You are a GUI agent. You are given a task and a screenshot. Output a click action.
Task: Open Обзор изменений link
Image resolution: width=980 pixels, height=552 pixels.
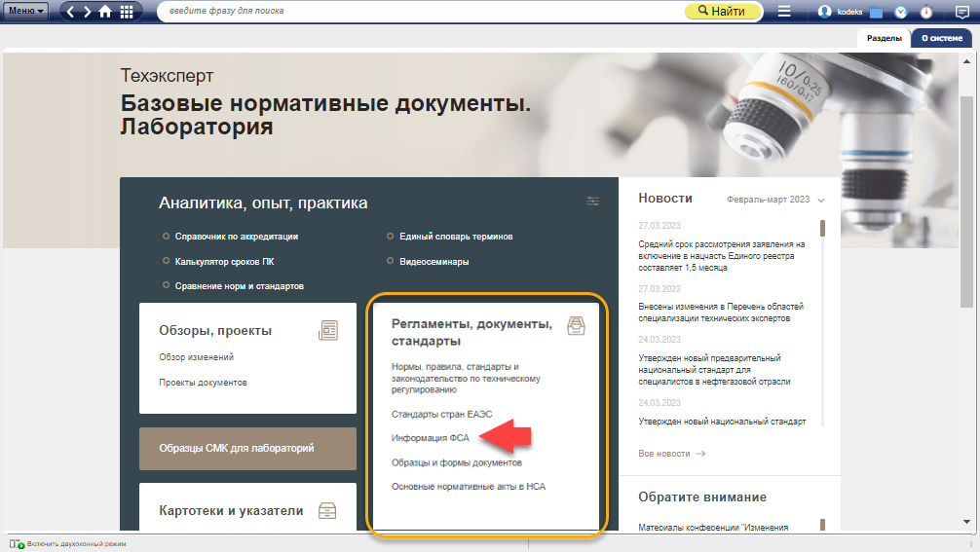tap(196, 357)
